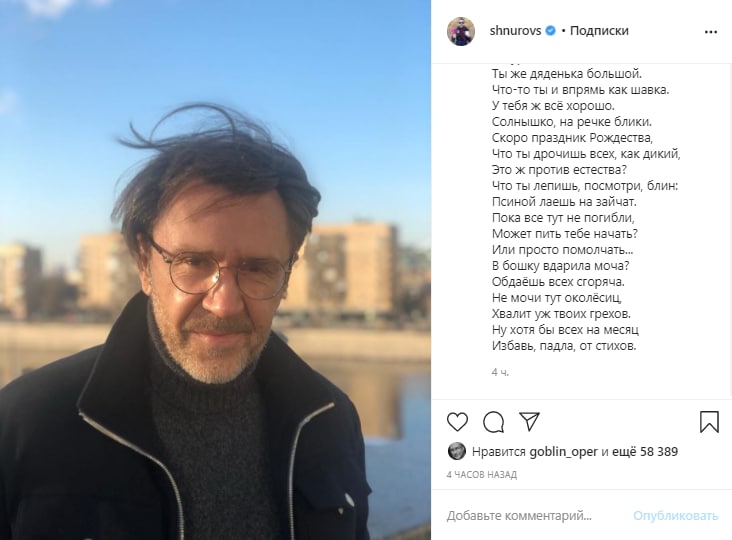This screenshot has width=732, height=540.
Task: Open comments via speech bubble icon
Action: pos(493,422)
